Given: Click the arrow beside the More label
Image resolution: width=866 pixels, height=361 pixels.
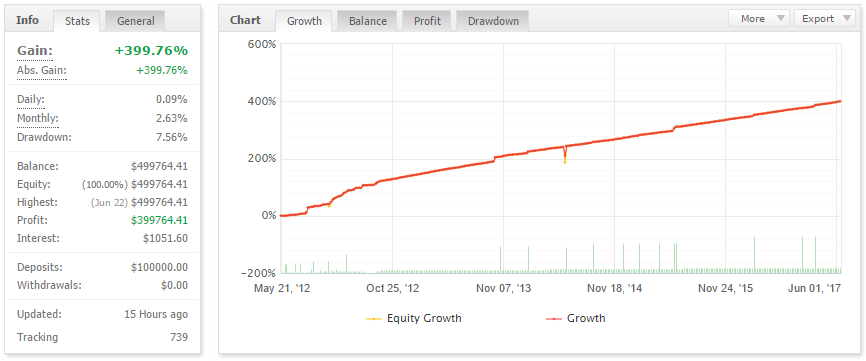Looking at the screenshot, I should click(780, 18).
